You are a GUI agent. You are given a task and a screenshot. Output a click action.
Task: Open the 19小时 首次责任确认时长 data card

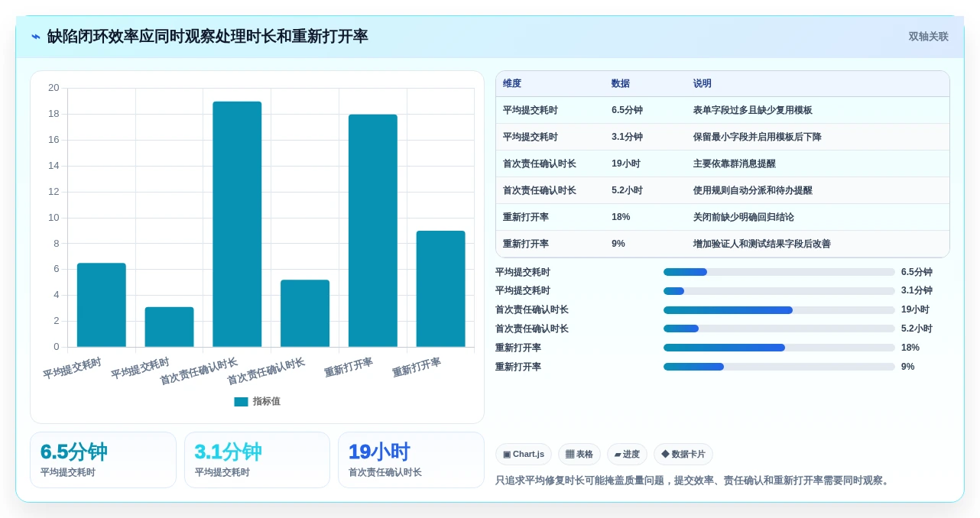pyautogui.click(x=411, y=460)
